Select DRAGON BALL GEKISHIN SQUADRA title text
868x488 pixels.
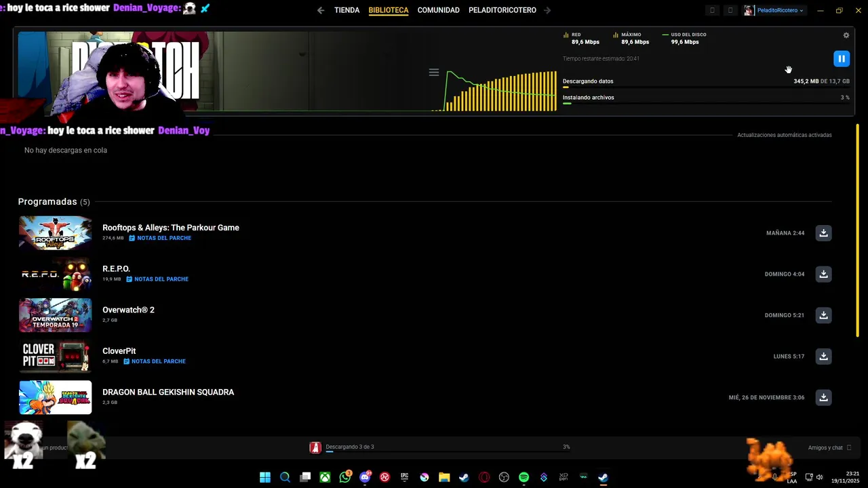point(168,392)
